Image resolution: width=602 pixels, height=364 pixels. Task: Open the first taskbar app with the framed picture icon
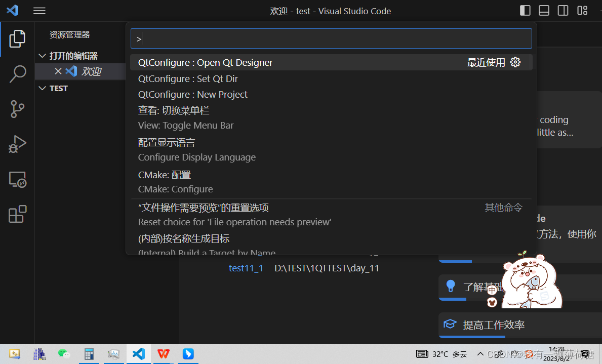pyautogui.click(x=15, y=354)
